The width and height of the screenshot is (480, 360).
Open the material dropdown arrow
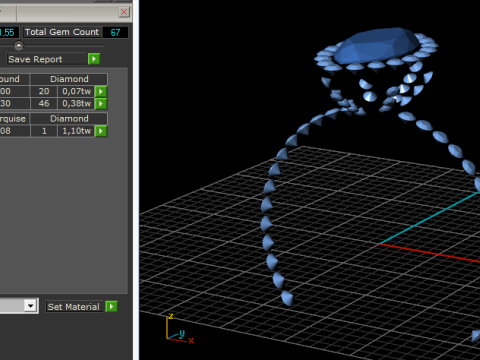point(31,306)
